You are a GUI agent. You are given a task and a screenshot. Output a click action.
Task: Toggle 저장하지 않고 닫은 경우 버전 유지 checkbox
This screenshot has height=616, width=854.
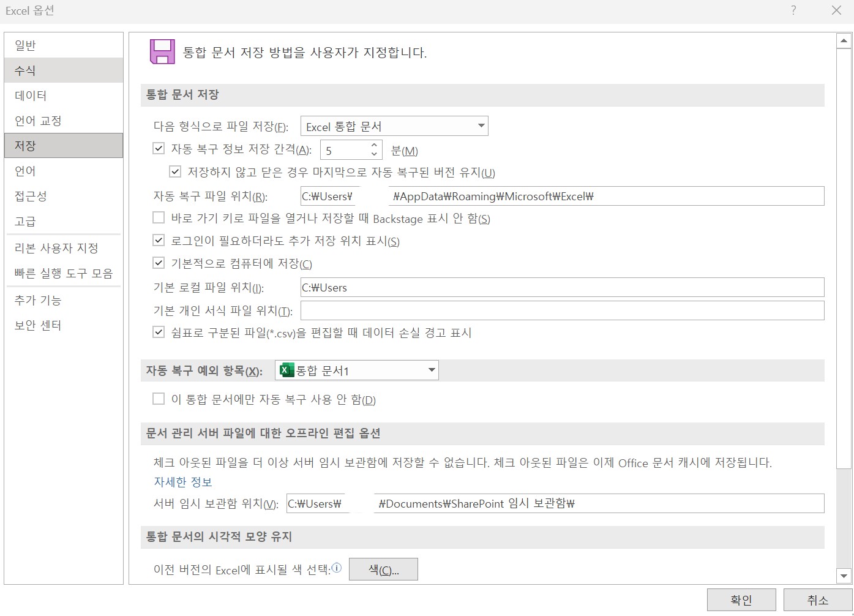click(x=175, y=172)
